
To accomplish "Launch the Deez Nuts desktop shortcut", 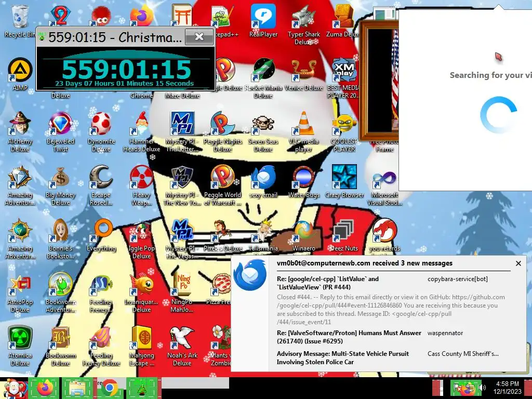I will (344, 235).
